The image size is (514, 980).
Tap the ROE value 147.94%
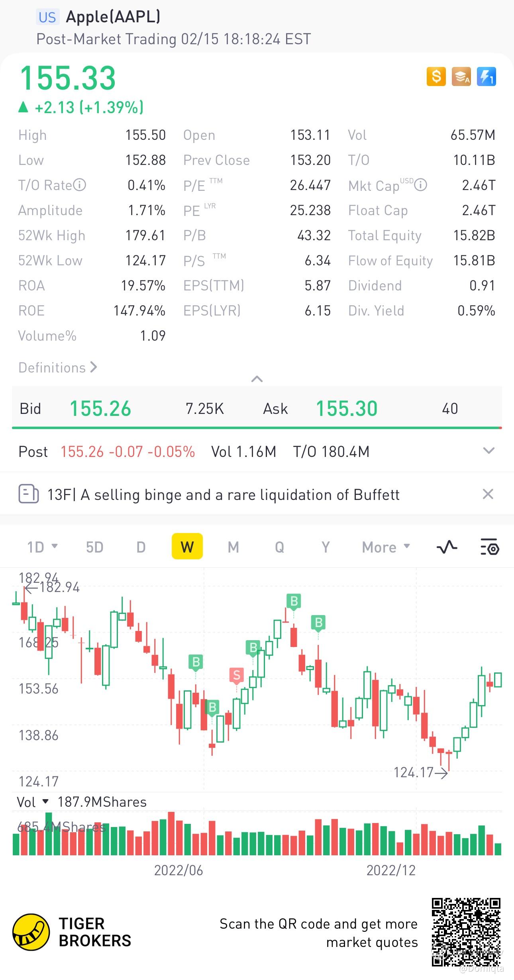click(x=139, y=311)
